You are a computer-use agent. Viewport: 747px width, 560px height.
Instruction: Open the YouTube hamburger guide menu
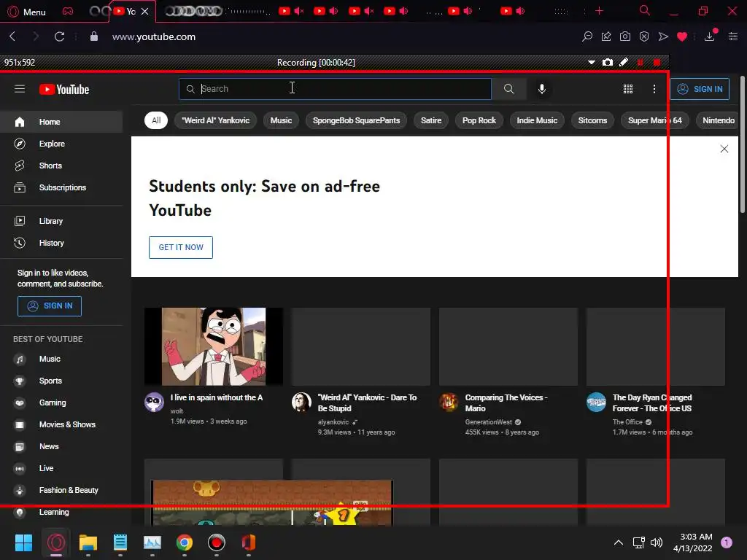coord(20,88)
